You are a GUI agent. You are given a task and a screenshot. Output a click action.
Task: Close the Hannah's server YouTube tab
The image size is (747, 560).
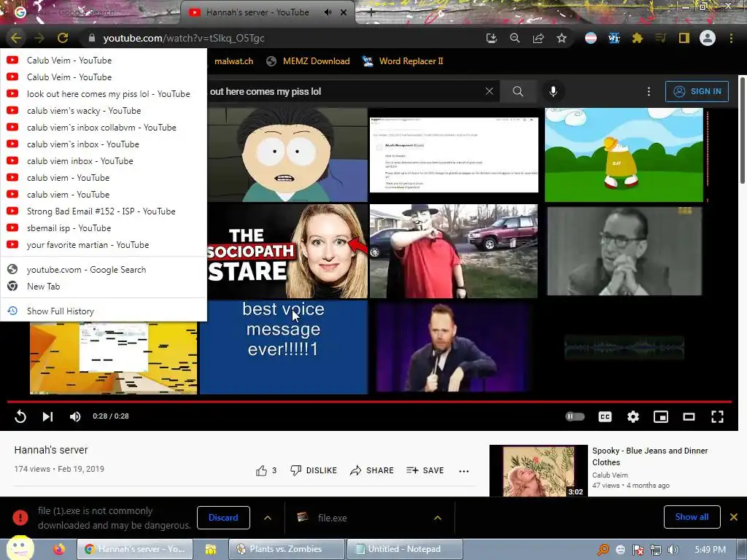(x=344, y=12)
